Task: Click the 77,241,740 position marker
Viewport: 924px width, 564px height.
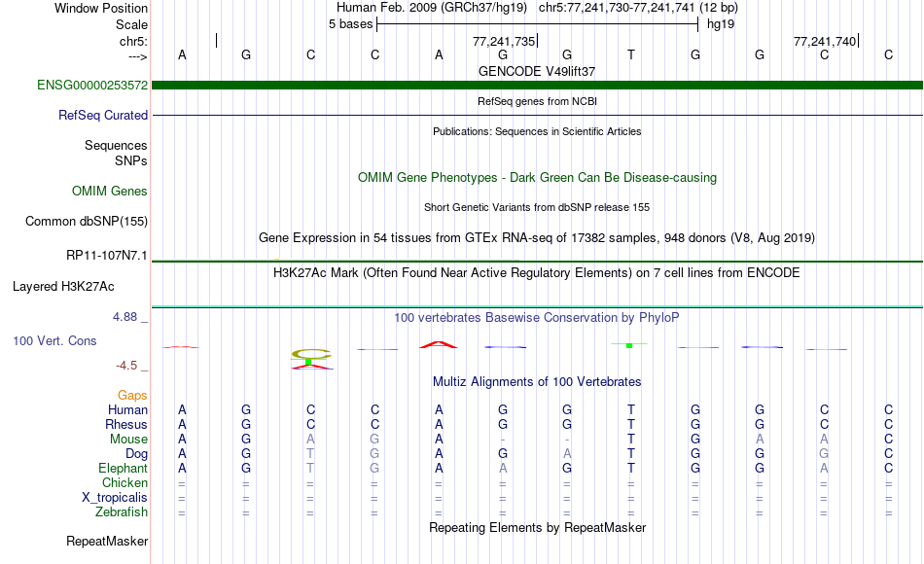Action: pos(826,41)
